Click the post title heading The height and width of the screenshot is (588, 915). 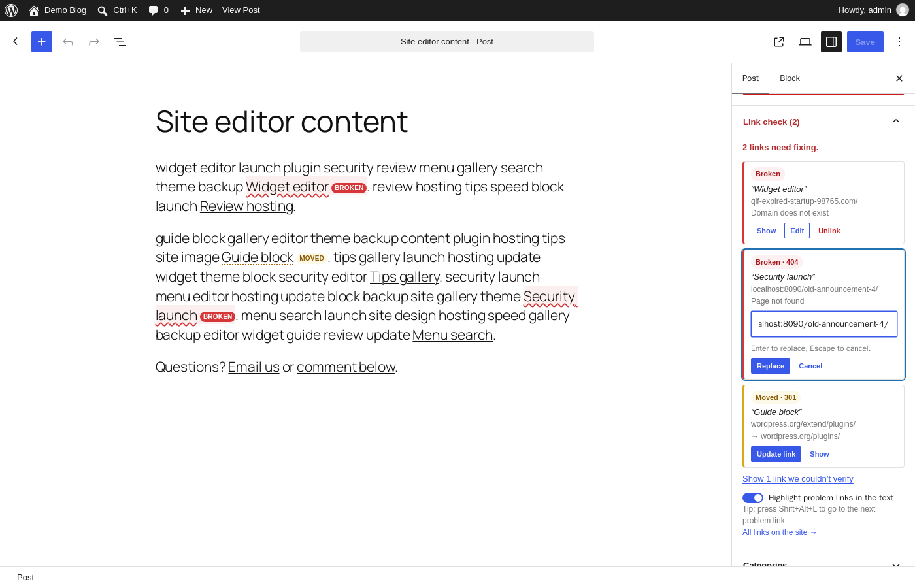[282, 122]
